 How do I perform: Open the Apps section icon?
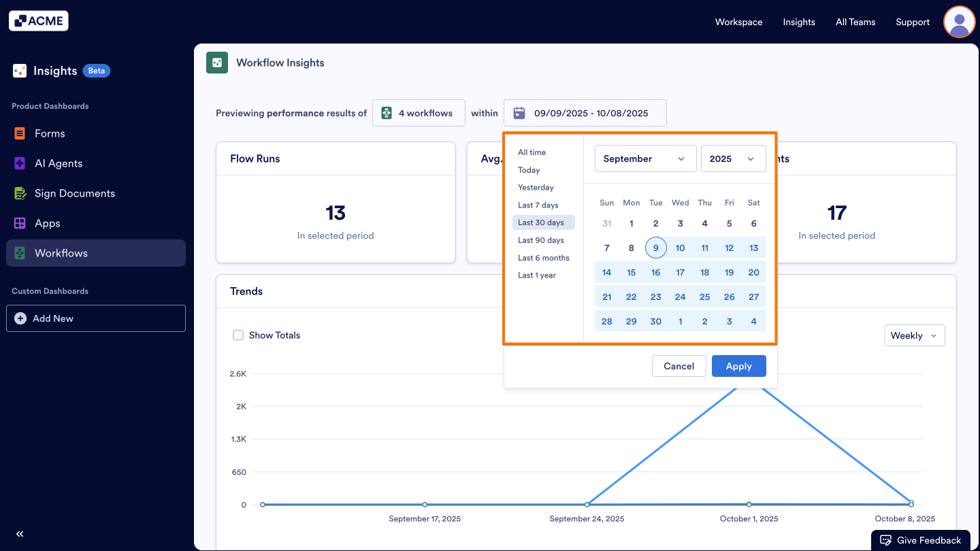[20, 223]
